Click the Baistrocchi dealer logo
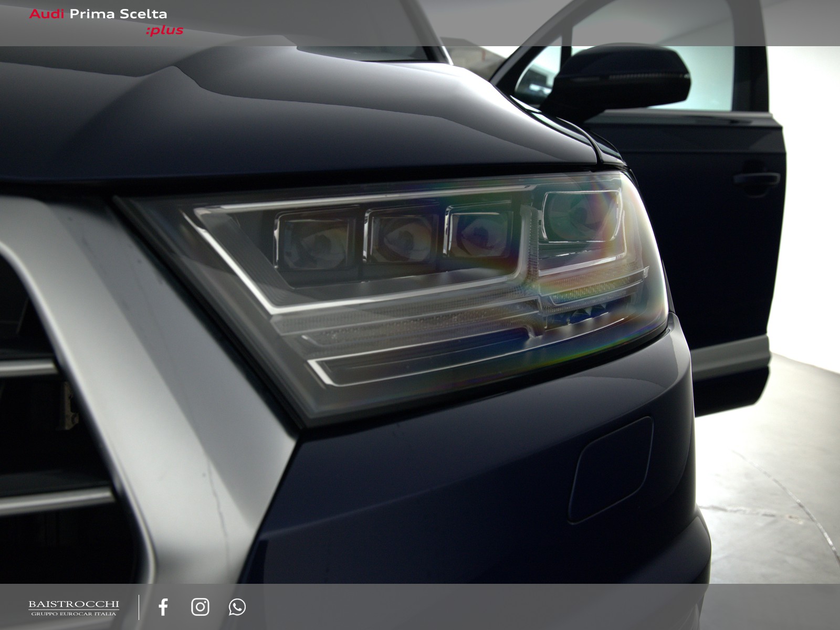 pyautogui.click(x=73, y=605)
